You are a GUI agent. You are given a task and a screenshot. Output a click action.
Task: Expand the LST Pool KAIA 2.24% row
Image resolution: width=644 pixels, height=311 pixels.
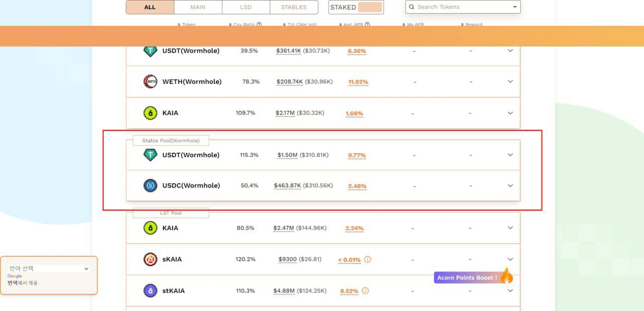pyautogui.click(x=510, y=228)
